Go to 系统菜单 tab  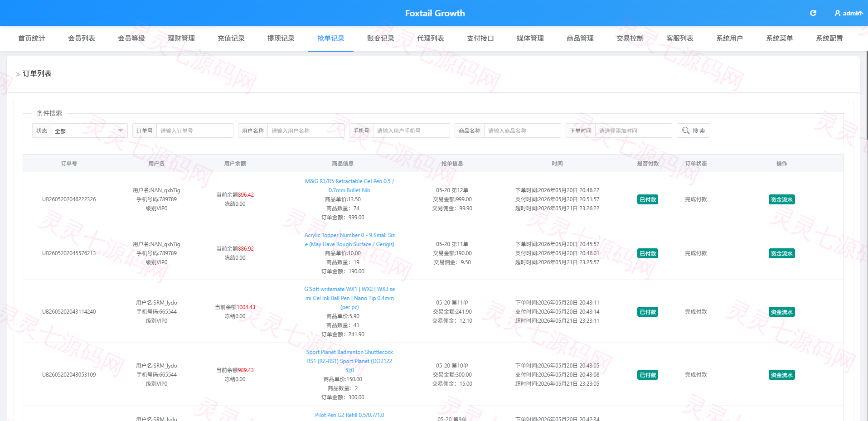[x=780, y=39]
